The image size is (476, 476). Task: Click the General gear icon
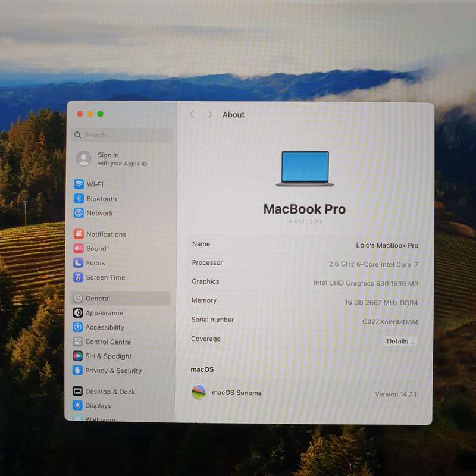[x=78, y=298]
